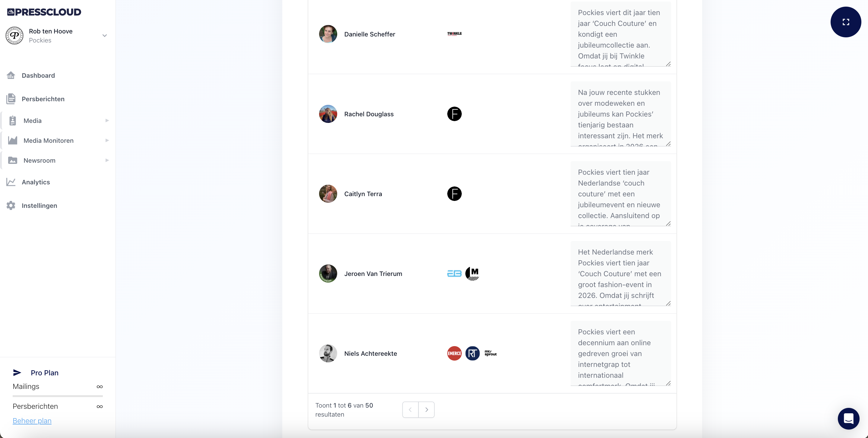Go to next results page
The image size is (868, 438).
coord(426,409)
